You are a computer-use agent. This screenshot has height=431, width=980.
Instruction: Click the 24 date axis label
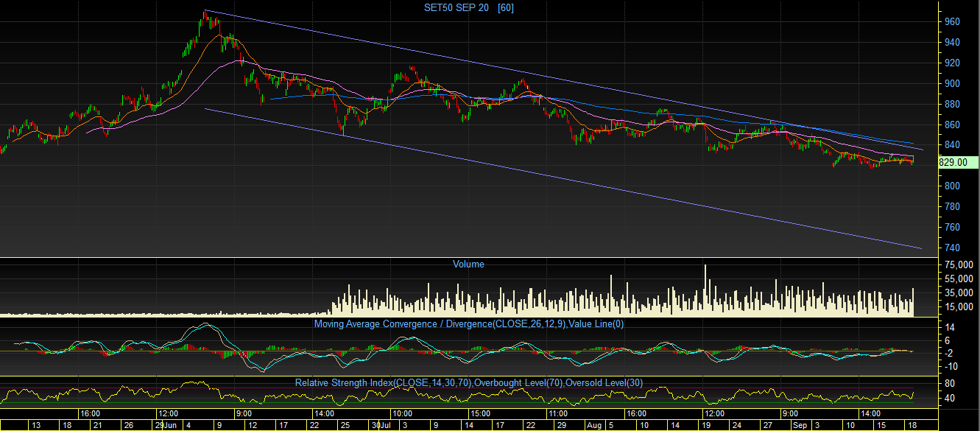(x=738, y=425)
